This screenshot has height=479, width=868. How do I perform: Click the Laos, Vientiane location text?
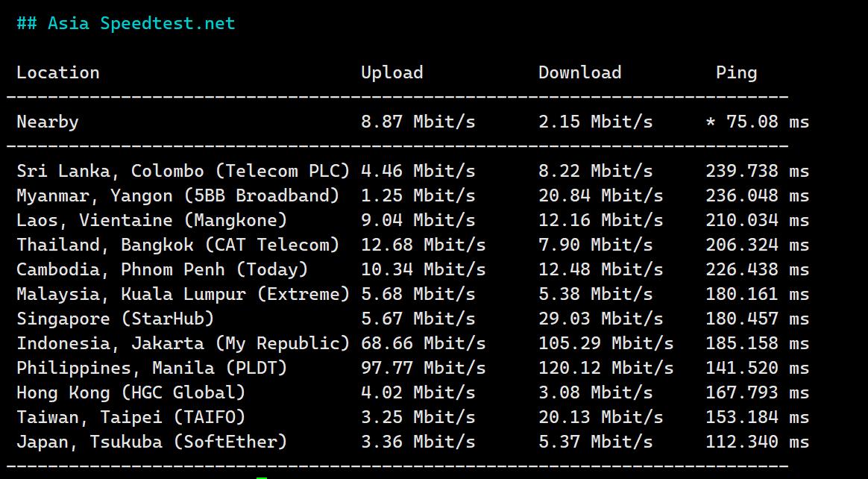[x=151, y=220]
